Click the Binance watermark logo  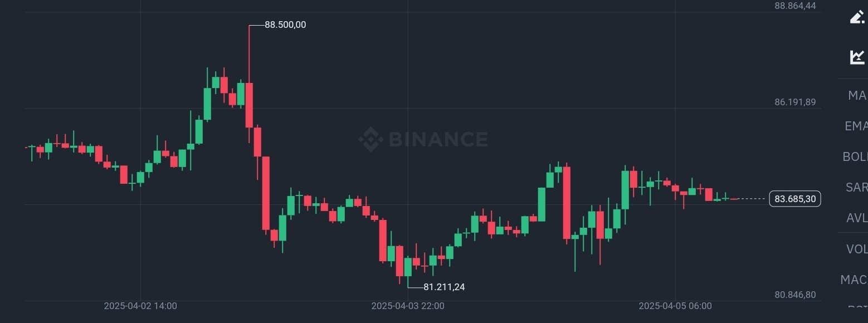[423, 139]
